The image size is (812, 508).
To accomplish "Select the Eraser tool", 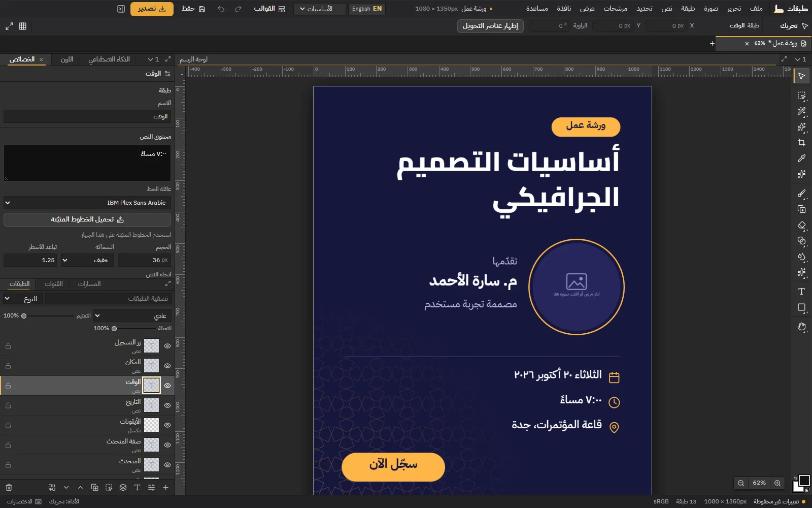I will tap(801, 225).
